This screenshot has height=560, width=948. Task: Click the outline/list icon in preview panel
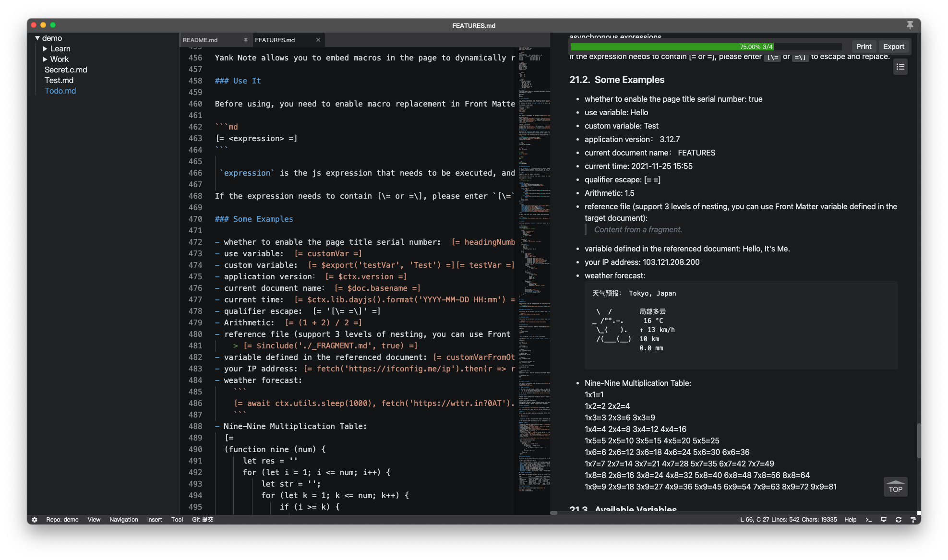[900, 67]
